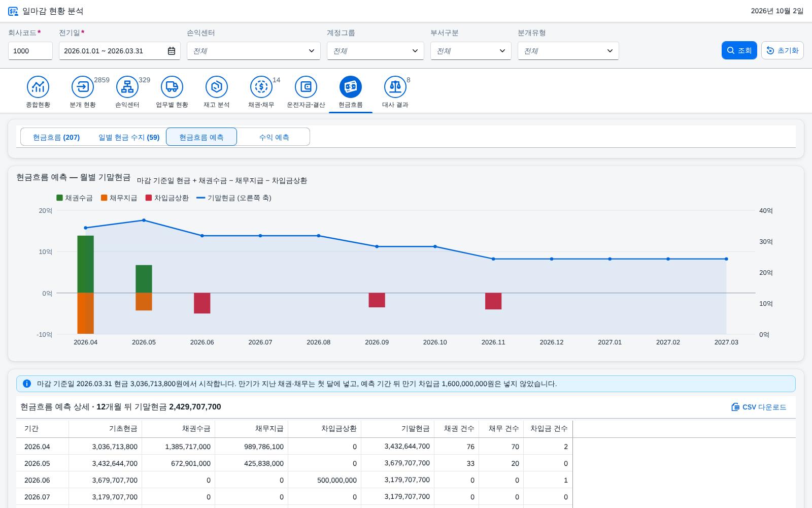Viewport: 812px width, 508px height.
Task: Expand the 계정그룹 dropdown
Action: [376, 51]
